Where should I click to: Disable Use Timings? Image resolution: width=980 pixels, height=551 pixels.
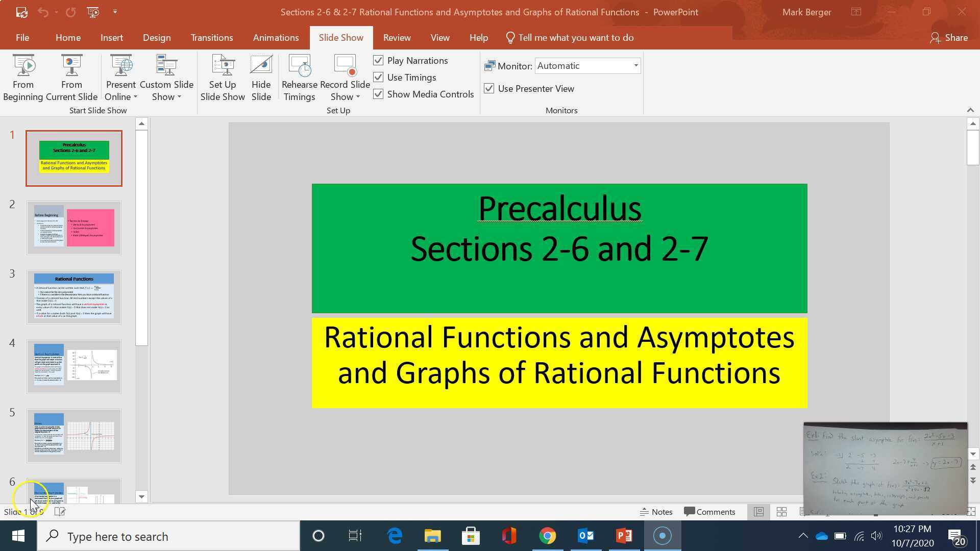pos(378,77)
